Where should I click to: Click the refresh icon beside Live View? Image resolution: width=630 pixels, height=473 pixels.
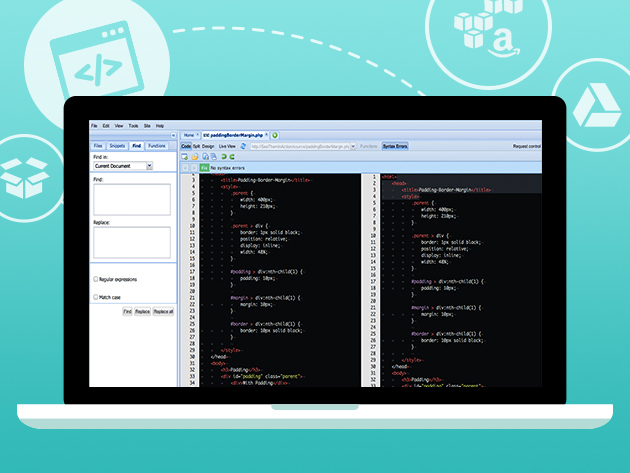click(244, 146)
